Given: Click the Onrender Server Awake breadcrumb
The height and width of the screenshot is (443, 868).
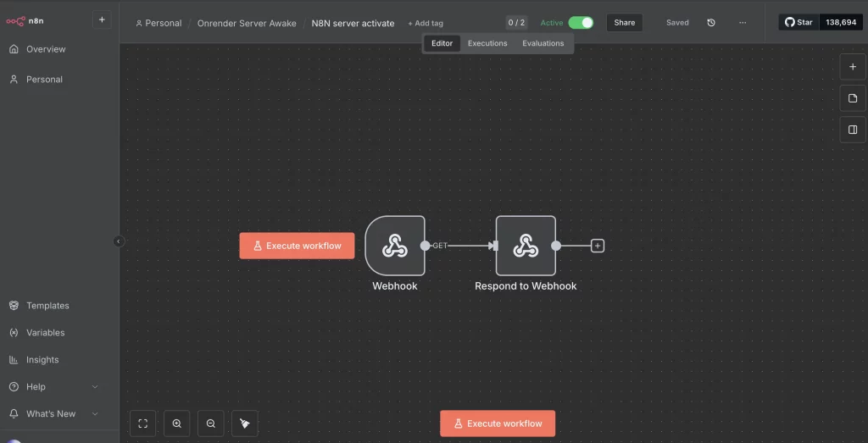Looking at the screenshot, I should 247,23.
